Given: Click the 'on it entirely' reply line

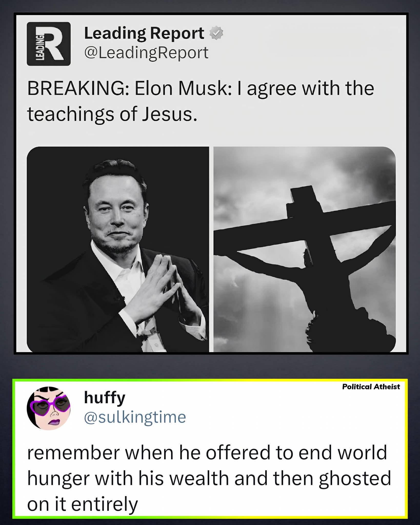Looking at the screenshot, I should click(83, 504).
